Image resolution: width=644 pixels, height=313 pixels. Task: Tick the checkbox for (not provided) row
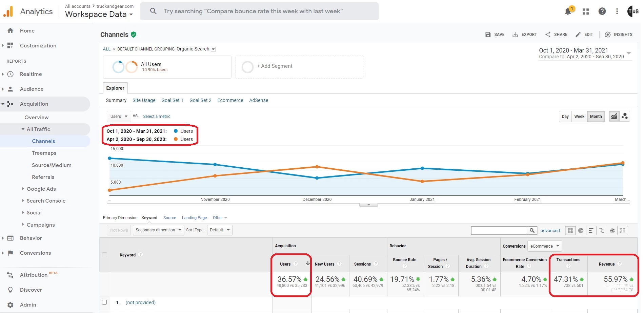[104, 302]
